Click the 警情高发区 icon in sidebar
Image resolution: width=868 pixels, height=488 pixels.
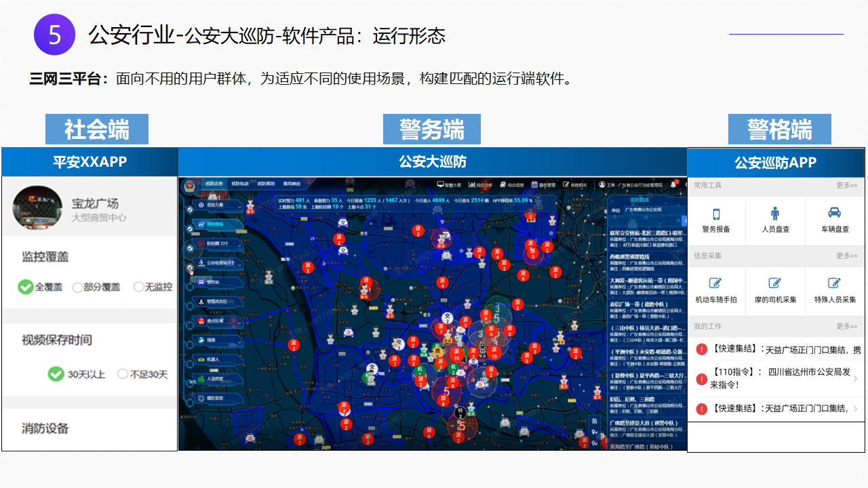[201, 302]
